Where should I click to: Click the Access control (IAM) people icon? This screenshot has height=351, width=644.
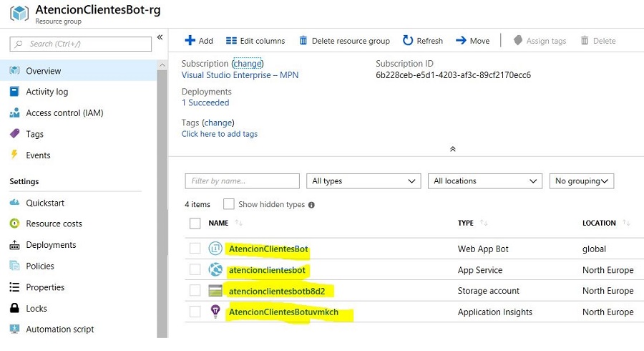point(14,112)
